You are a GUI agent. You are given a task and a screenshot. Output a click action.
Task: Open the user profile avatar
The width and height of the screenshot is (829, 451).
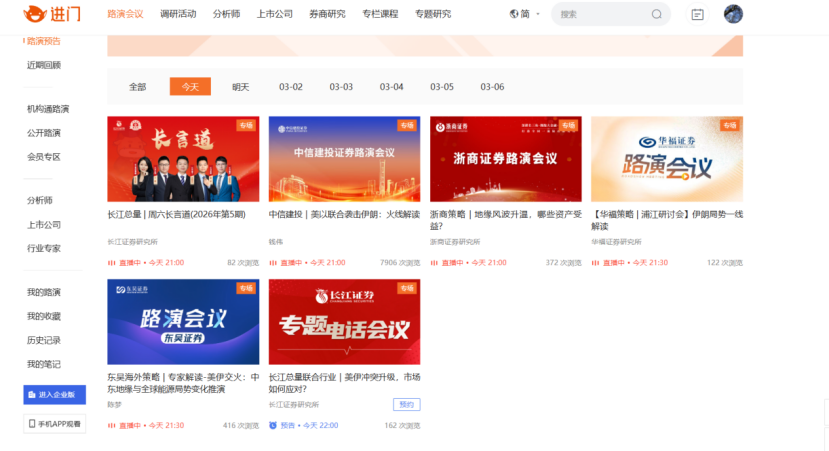pos(733,14)
